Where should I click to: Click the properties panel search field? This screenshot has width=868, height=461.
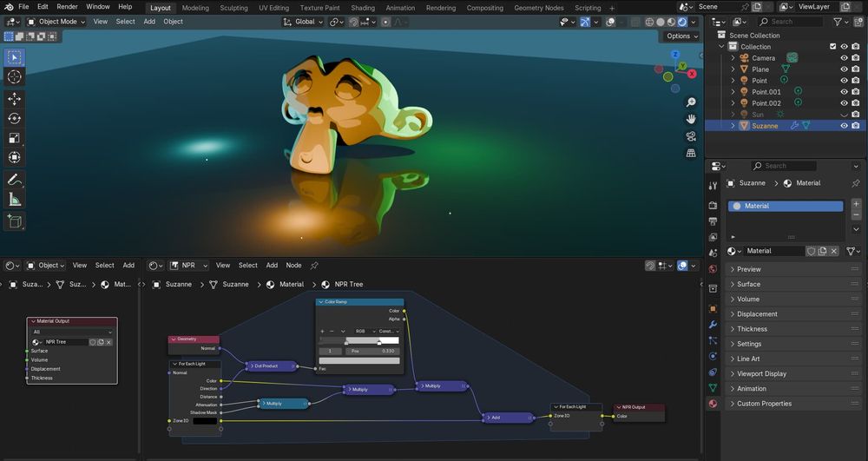click(x=785, y=166)
